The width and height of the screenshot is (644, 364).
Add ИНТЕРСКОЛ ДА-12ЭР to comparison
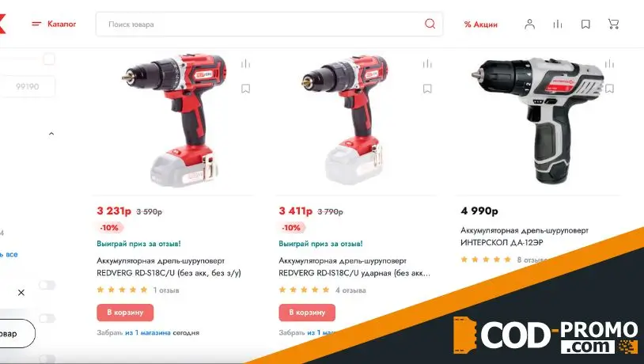(x=609, y=63)
